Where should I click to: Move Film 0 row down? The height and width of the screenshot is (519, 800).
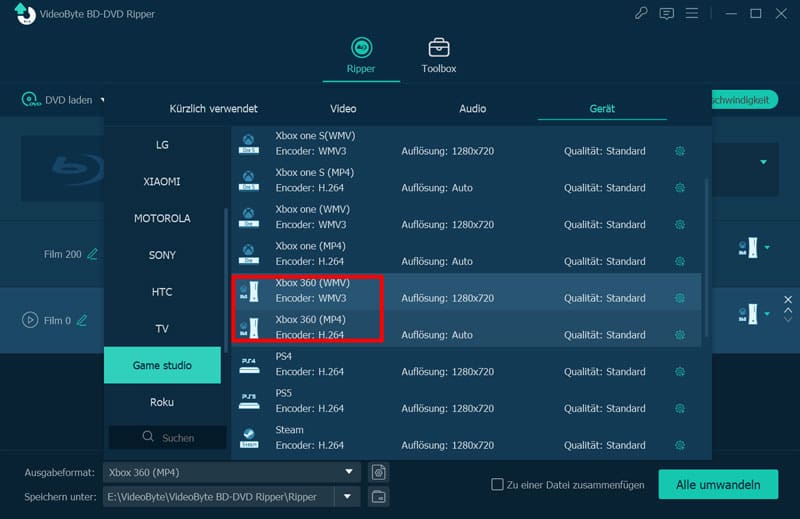pos(788,319)
